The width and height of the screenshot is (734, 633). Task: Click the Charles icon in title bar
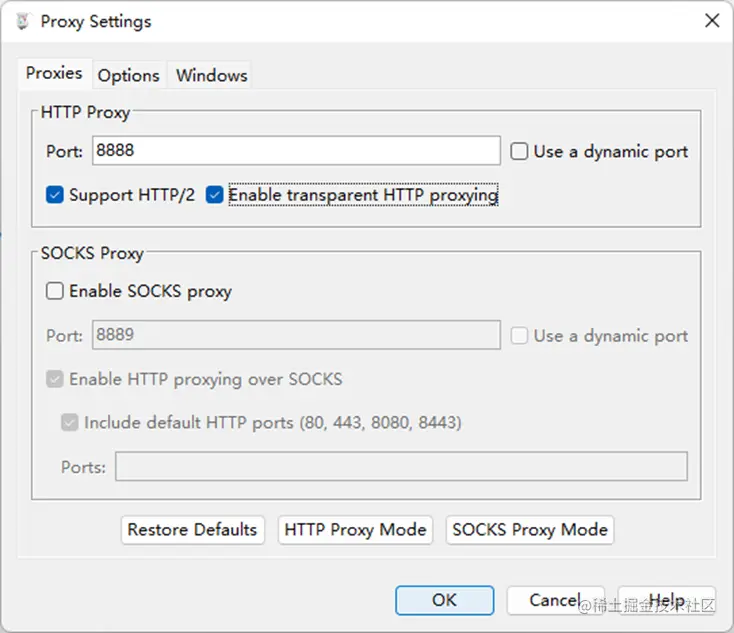[22, 21]
